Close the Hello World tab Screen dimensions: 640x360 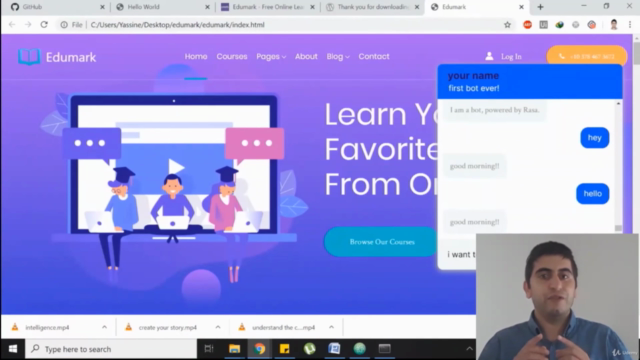pos(207,7)
